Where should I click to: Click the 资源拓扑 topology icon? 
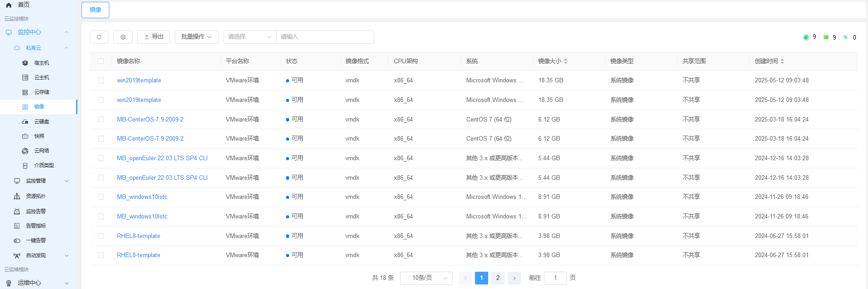pos(17,196)
